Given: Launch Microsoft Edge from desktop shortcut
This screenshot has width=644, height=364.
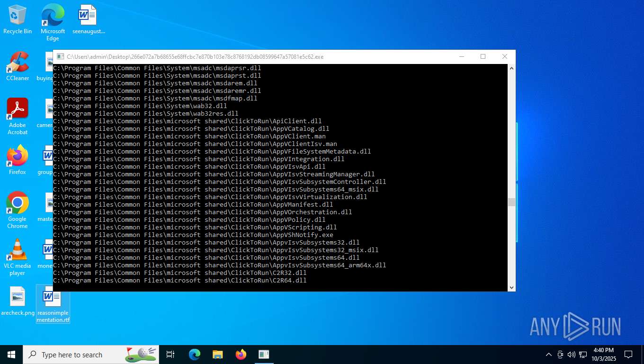Looking at the screenshot, I should coord(53,23).
